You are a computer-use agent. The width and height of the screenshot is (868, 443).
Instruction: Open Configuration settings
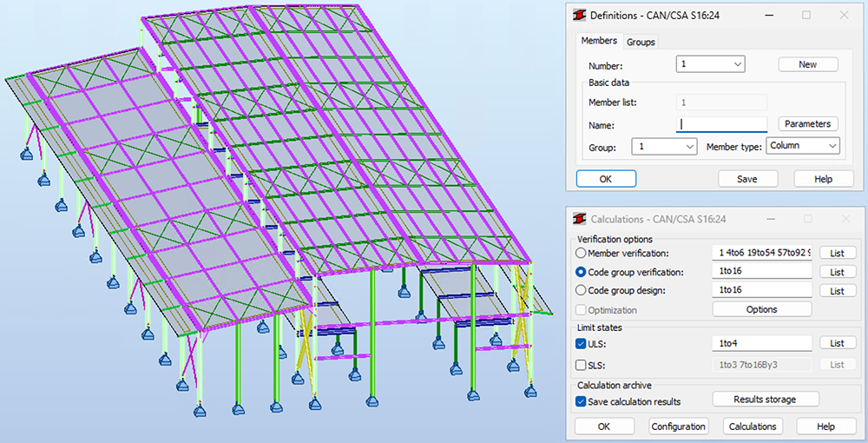[x=678, y=426]
